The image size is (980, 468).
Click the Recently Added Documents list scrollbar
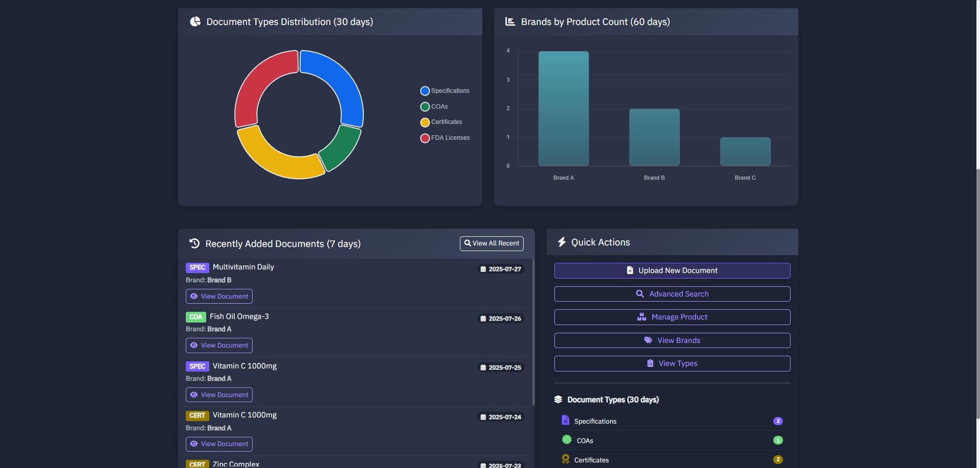point(533,332)
